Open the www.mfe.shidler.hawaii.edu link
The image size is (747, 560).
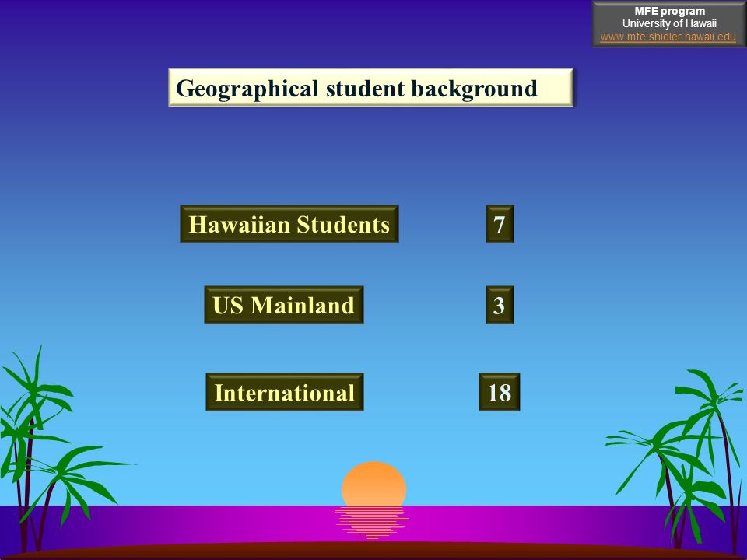[x=668, y=37]
